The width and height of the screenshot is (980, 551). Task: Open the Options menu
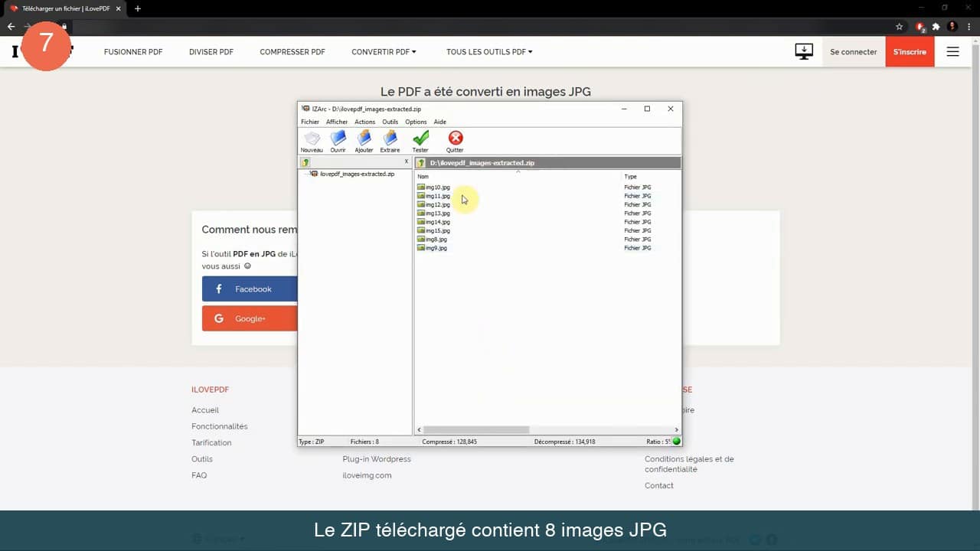(x=416, y=122)
